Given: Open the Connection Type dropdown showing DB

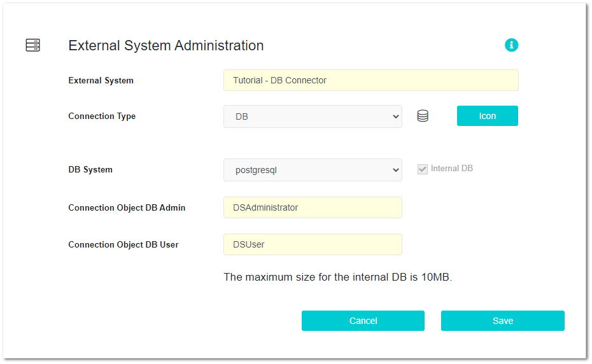Looking at the screenshot, I should pos(313,116).
